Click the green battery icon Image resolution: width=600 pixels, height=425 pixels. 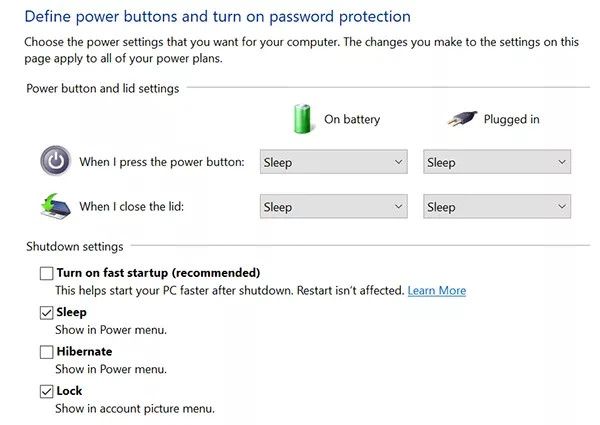(x=302, y=117)
